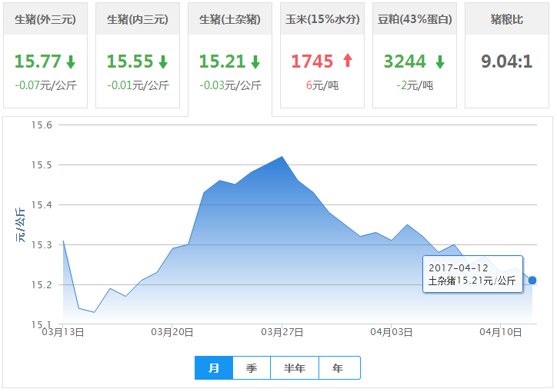Image resolution: width=557 pixels, height=392 pixels.
Task: Click the green down arrow beside 15.55
Action: (x=163, y=61)
